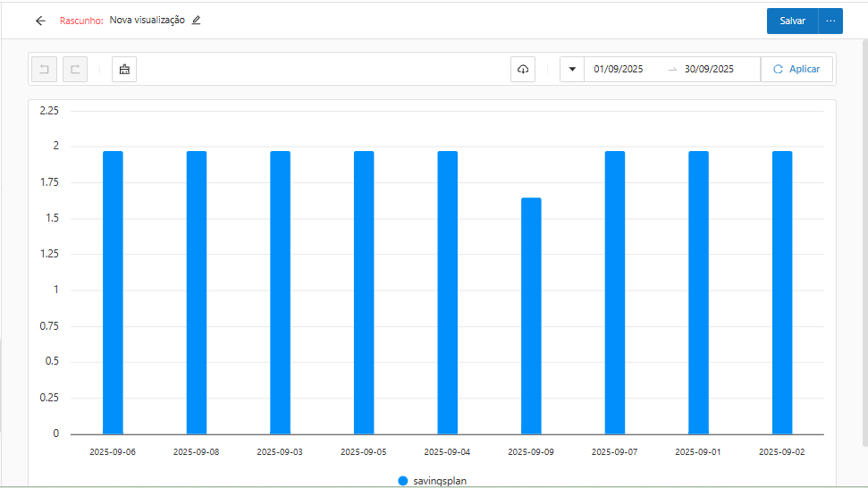Click the end date field 30/09/2025

709,70
